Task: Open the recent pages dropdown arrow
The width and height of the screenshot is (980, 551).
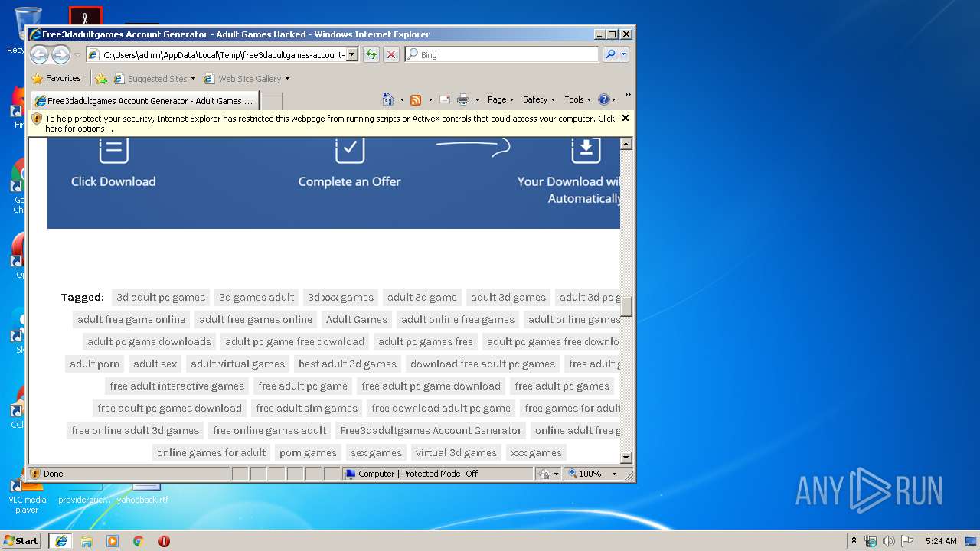Action: tap(77, 55)
